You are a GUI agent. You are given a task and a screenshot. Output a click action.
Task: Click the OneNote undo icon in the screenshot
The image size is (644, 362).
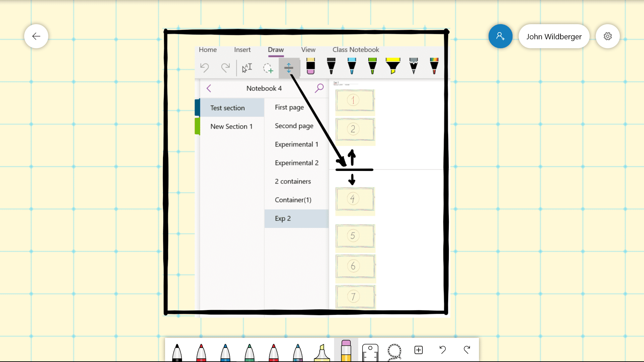click(205, 68)
